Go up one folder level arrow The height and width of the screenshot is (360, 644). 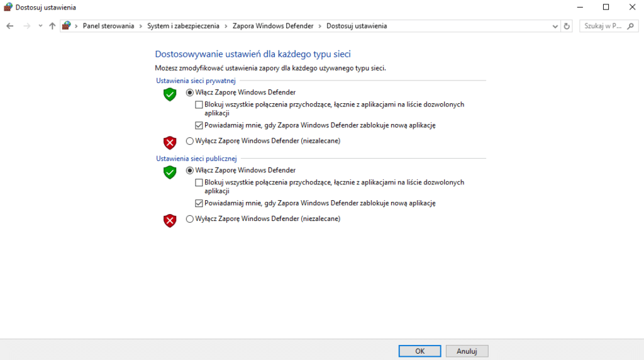(x=52, y=26)
